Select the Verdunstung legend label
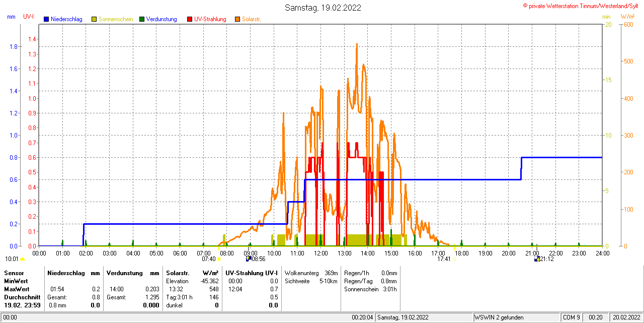Viewport: 644px width, 323px height. (162, 19)
